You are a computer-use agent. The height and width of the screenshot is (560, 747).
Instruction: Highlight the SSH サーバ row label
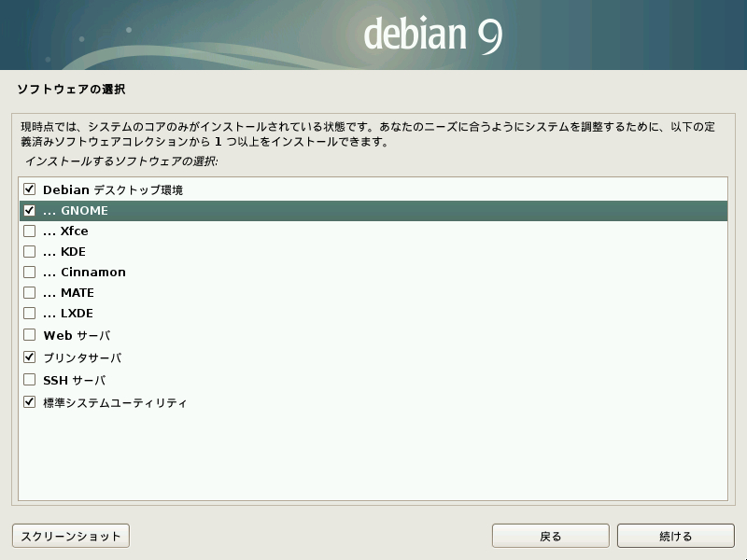(x=75, y=380)
